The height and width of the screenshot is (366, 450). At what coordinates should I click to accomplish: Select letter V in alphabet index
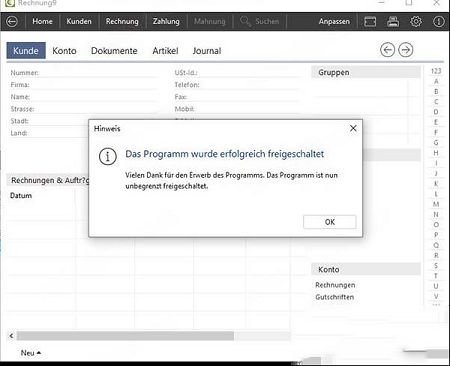point(436,296)
